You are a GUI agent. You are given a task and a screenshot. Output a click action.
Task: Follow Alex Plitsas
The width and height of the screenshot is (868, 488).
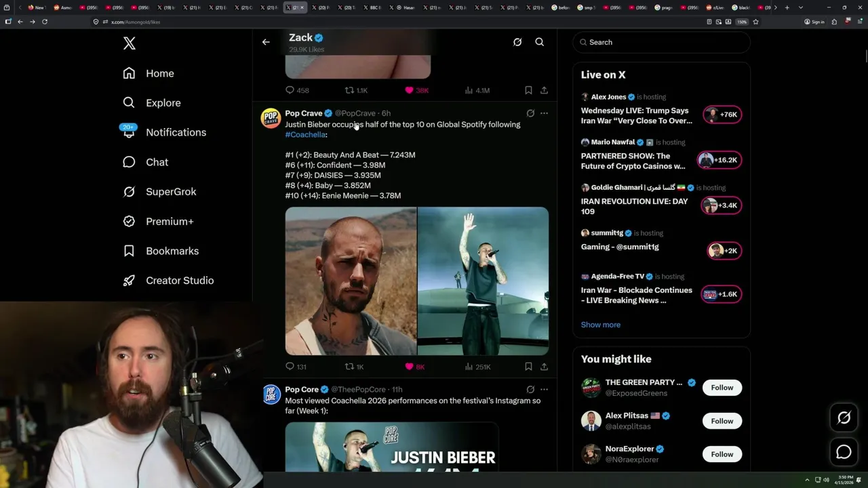(722, 421)
